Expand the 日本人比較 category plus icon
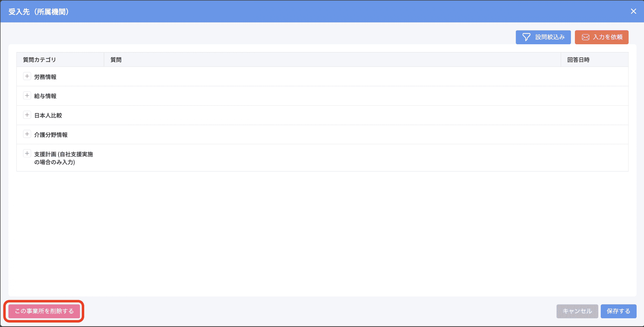644x327 pixels. tap(27, 115)
